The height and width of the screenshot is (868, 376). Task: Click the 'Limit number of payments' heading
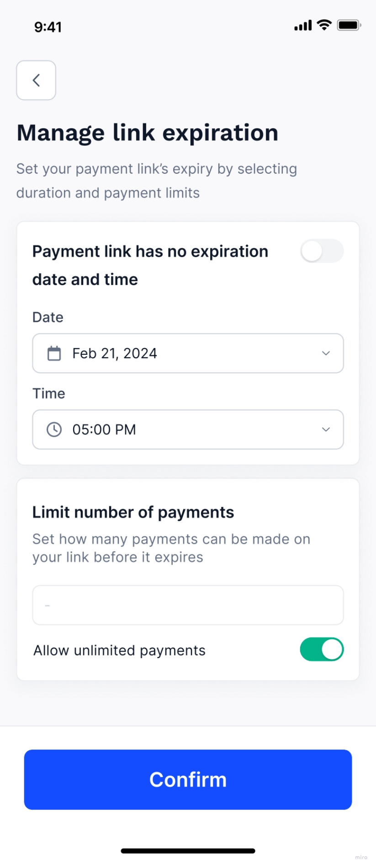click(x=133, y=512)
